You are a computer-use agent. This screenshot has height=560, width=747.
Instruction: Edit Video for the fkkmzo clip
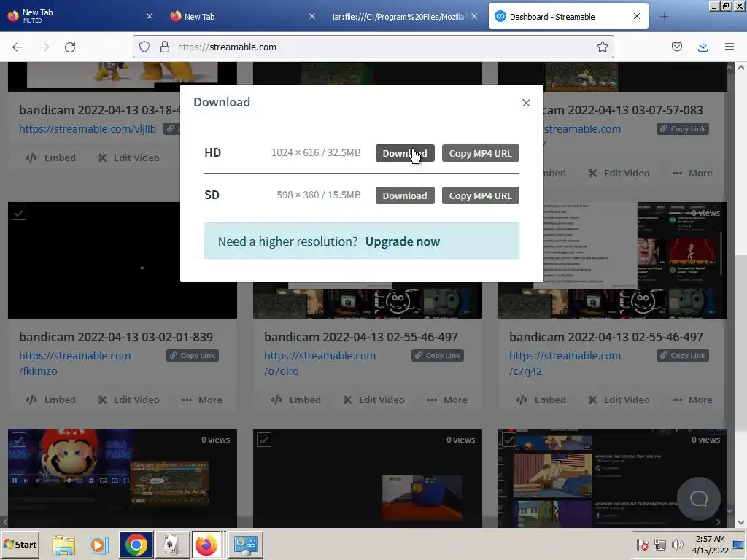(128, 400)
